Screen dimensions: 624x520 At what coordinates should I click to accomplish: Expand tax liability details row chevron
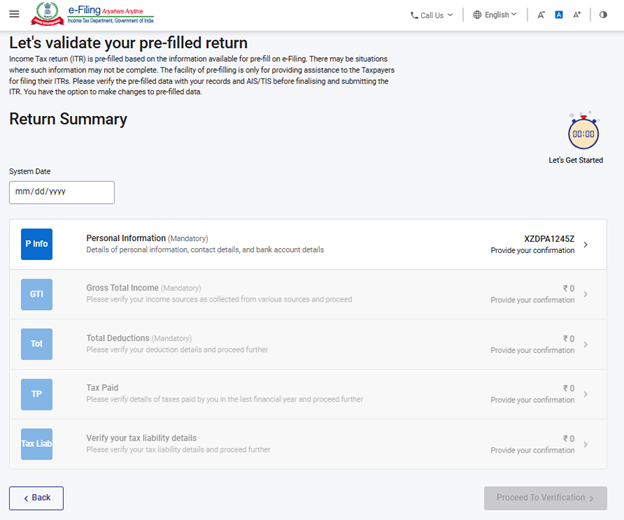[x=585, y=444]
